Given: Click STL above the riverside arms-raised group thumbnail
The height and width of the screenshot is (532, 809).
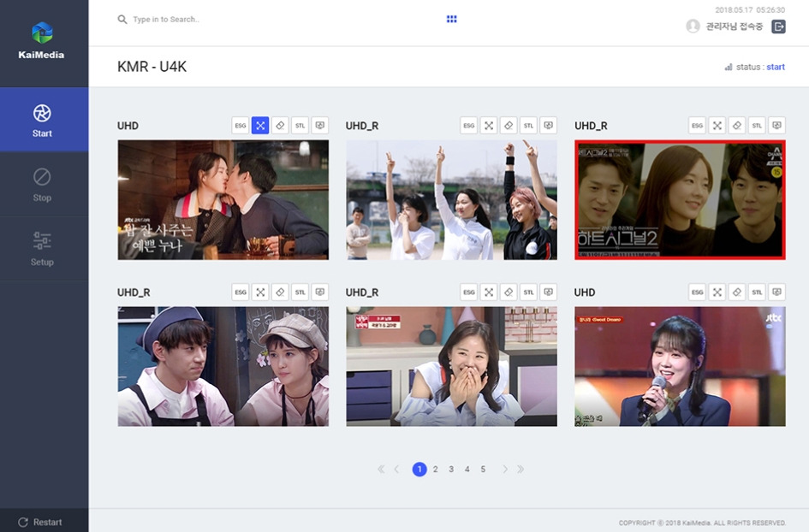Looking at the screenshot, I should (528, 125).
